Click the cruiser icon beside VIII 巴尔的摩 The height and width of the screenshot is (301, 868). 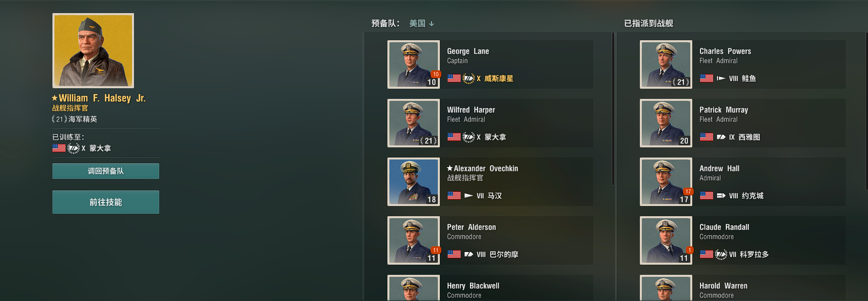point(468,254)
